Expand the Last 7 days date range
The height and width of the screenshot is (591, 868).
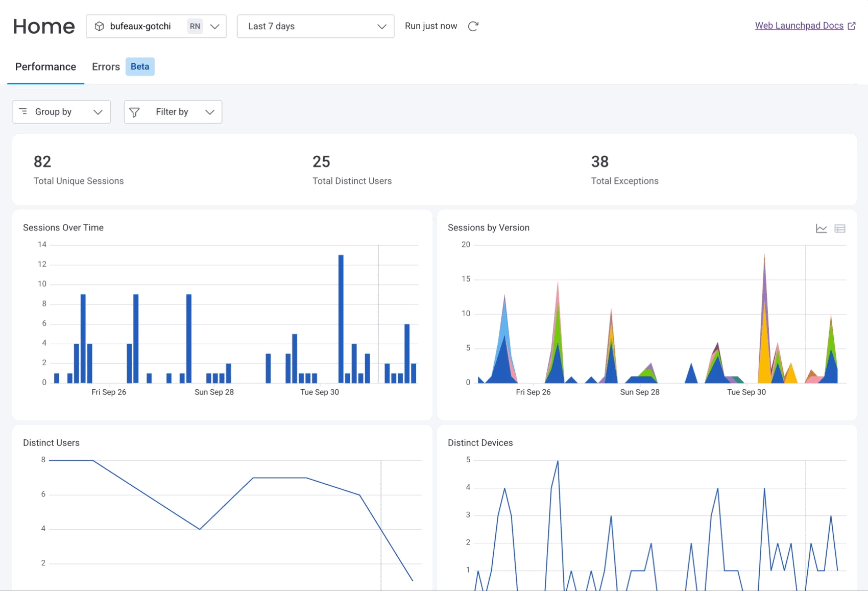[315, 27]
